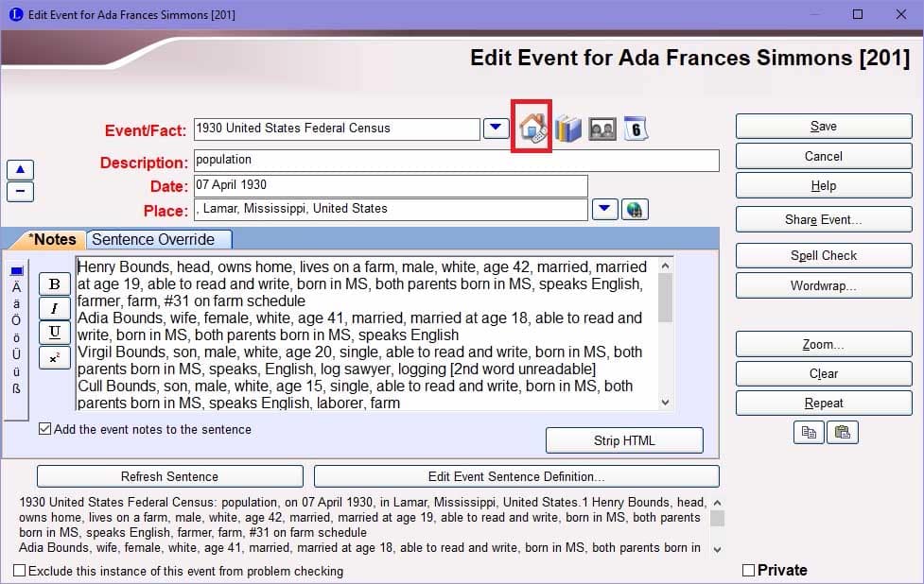Click the sentence preview scrollbar down arrow
The height and width of the screenshot is (584, 924).
717,549
